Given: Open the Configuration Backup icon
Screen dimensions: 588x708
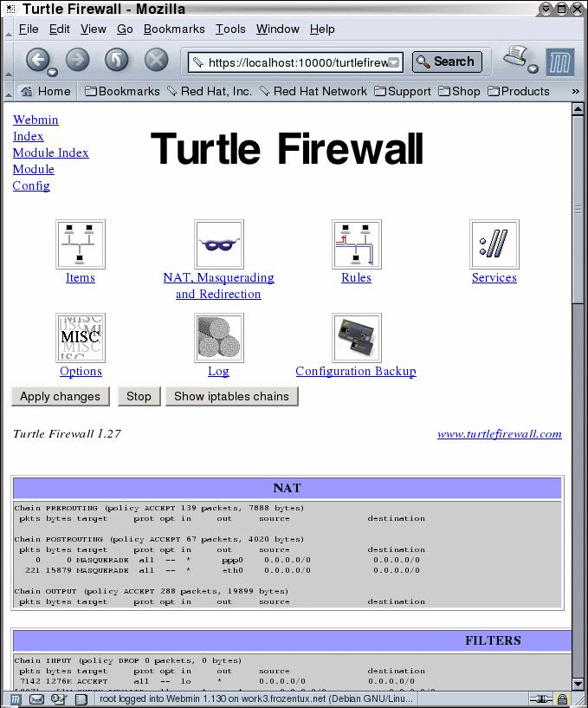Looking at the screenshot, I should pyautogui.click(x=356, y=338).
